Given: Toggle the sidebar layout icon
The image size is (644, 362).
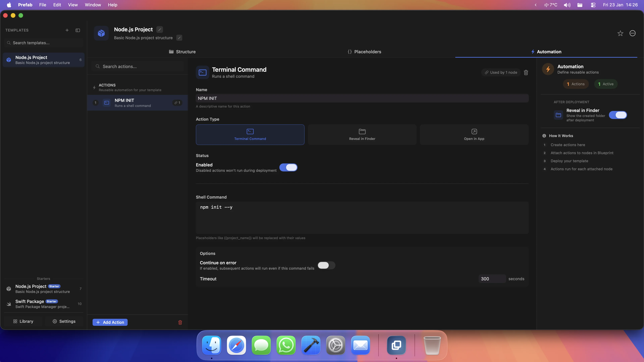Looking at the screenshot, I should click(x=78, y=30).
